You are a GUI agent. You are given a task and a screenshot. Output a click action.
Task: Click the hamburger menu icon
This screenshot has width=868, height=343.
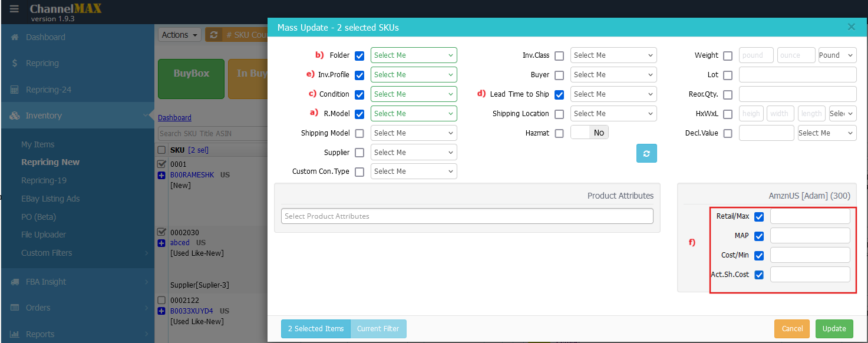[14, 9]
